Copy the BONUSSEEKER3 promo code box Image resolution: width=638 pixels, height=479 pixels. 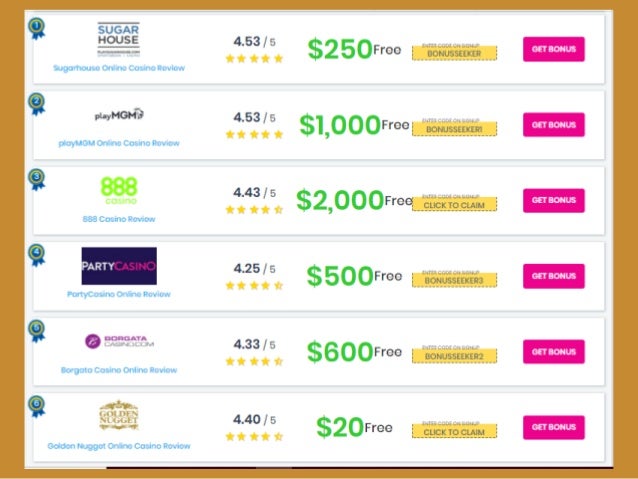point(454,280)
